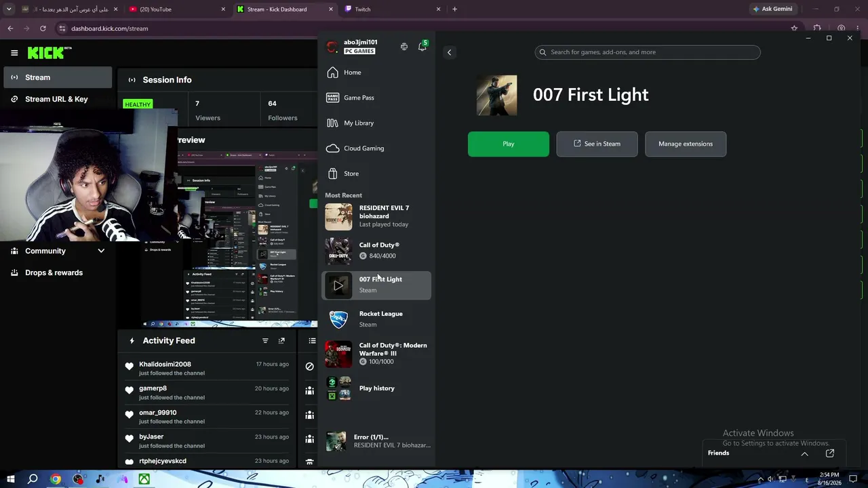Select Call of Duty: Modern Warfare III entry

[376, 354]
